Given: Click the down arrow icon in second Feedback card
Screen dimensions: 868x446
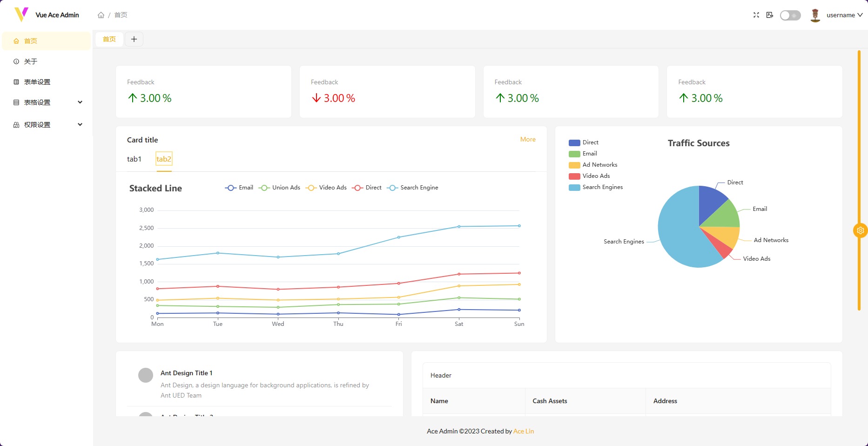Looking at the screenshot, I should tap(316, 98).
